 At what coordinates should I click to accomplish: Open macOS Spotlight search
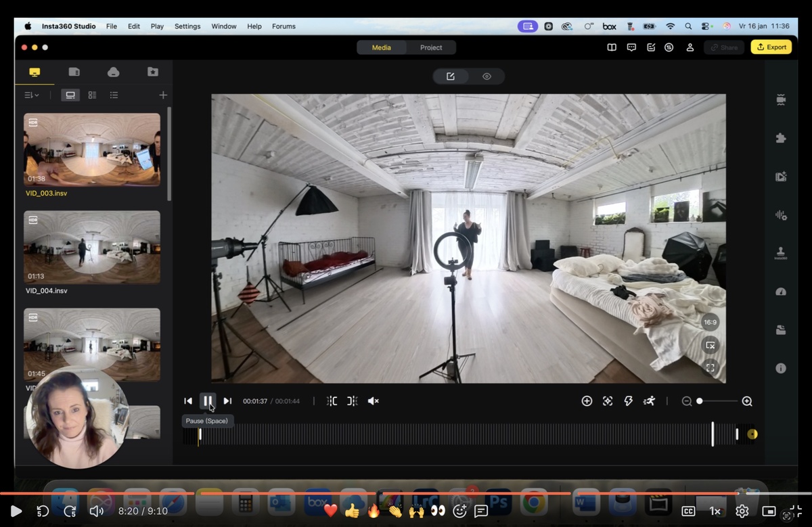point(688,26)
